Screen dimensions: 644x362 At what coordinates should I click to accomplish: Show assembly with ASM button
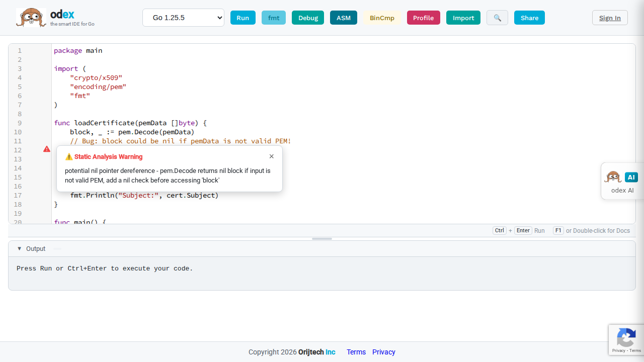coord(344,18)
